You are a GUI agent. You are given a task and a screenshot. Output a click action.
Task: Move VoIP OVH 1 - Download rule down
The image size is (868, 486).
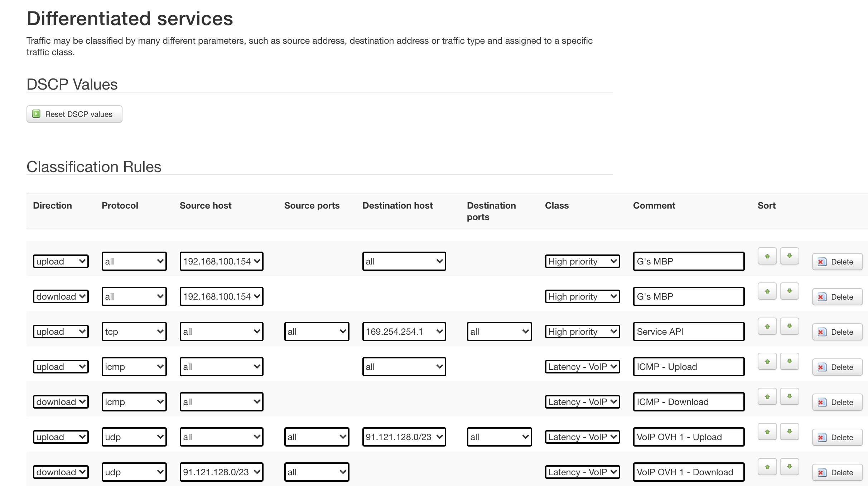tap(789, 467)
